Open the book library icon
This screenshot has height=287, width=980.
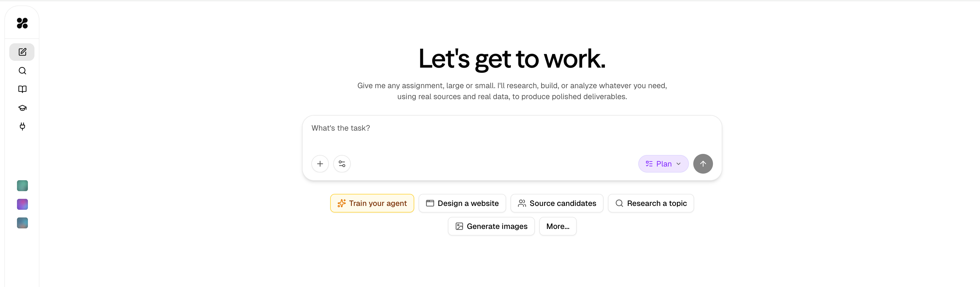(22, 89)
